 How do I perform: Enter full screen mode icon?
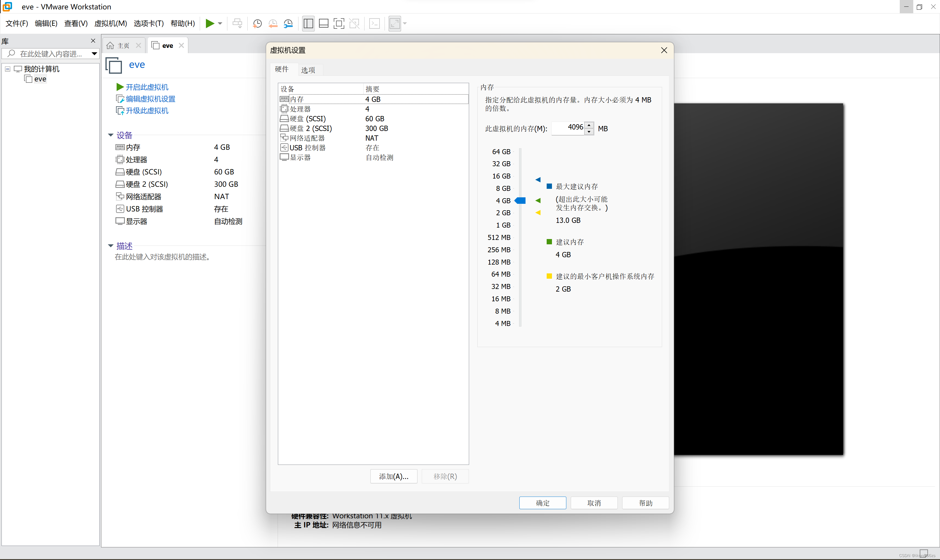338,23
